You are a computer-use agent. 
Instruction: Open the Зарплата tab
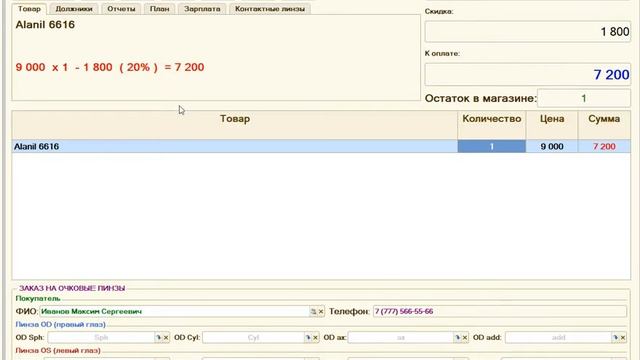pyautogui.click(x=202, y=9)
